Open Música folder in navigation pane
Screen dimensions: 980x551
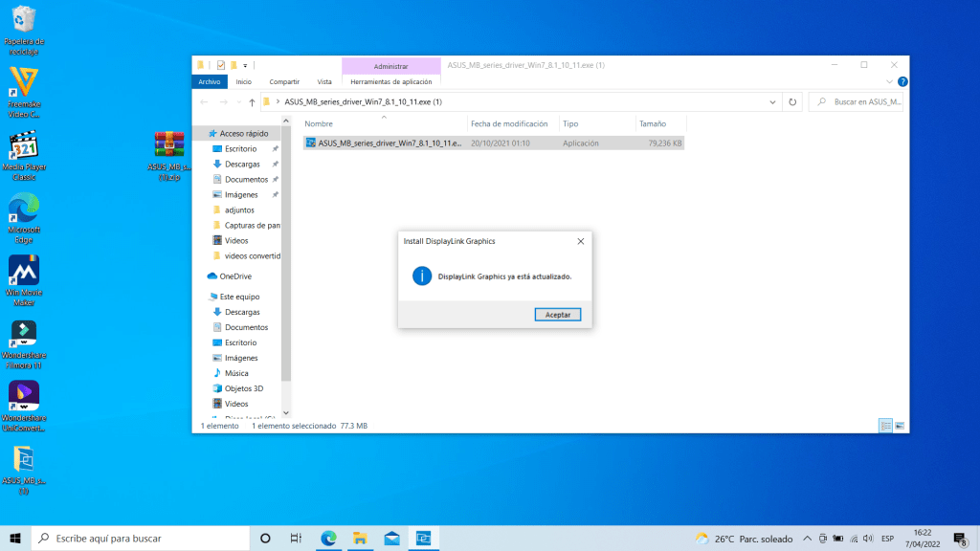(x=236, y=373)
